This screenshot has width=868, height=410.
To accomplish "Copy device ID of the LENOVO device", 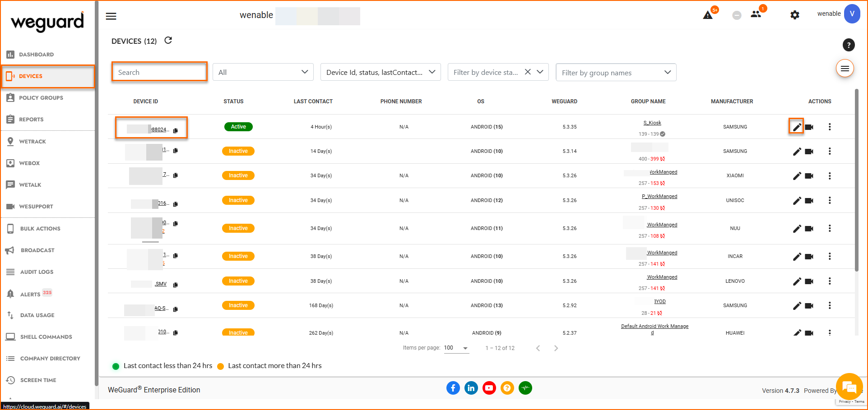I will tap(176, 285).
